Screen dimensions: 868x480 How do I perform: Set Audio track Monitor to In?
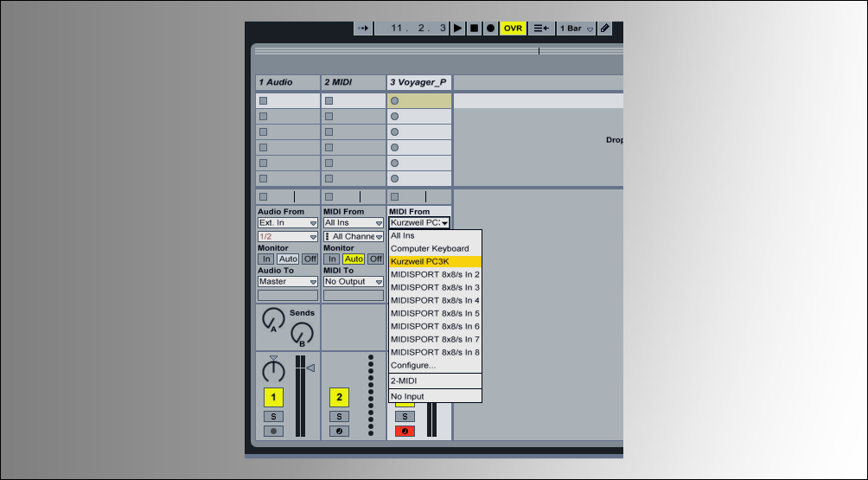point(266,259)
